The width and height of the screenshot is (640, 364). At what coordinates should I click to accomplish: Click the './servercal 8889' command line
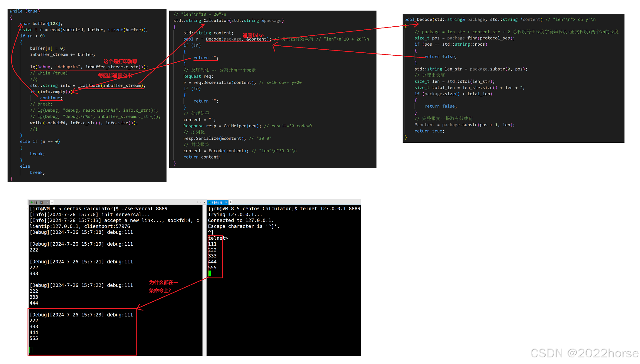click(98, 209)
